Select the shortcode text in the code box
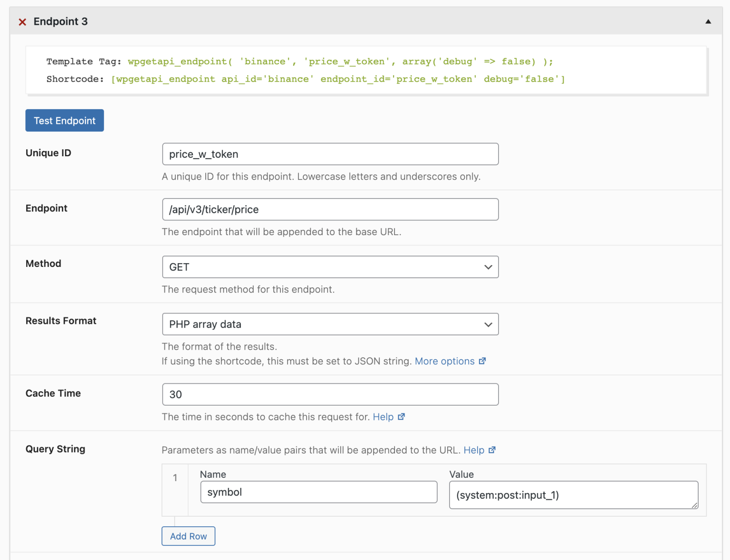This screenshot has height=560, width=730. [338, 79]
